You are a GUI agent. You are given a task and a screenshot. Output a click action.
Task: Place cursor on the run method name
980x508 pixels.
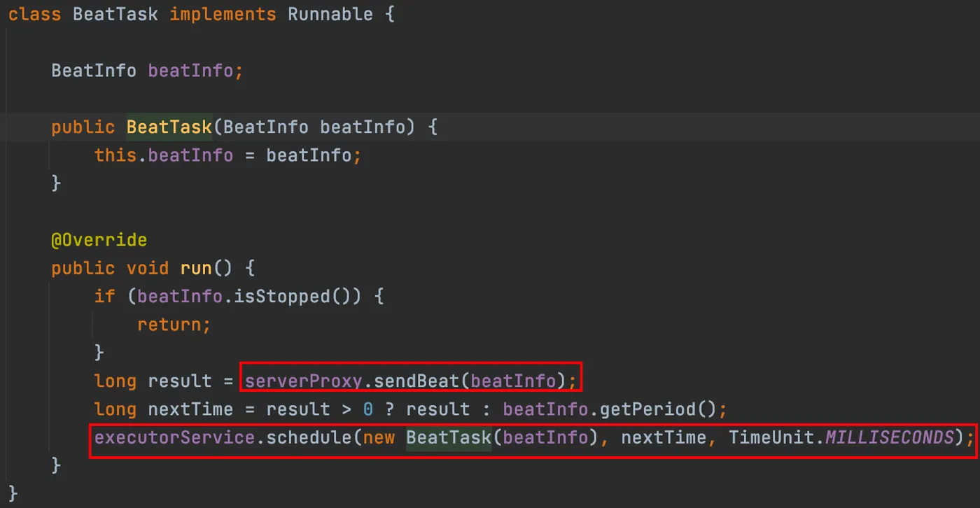click(195, 268)
